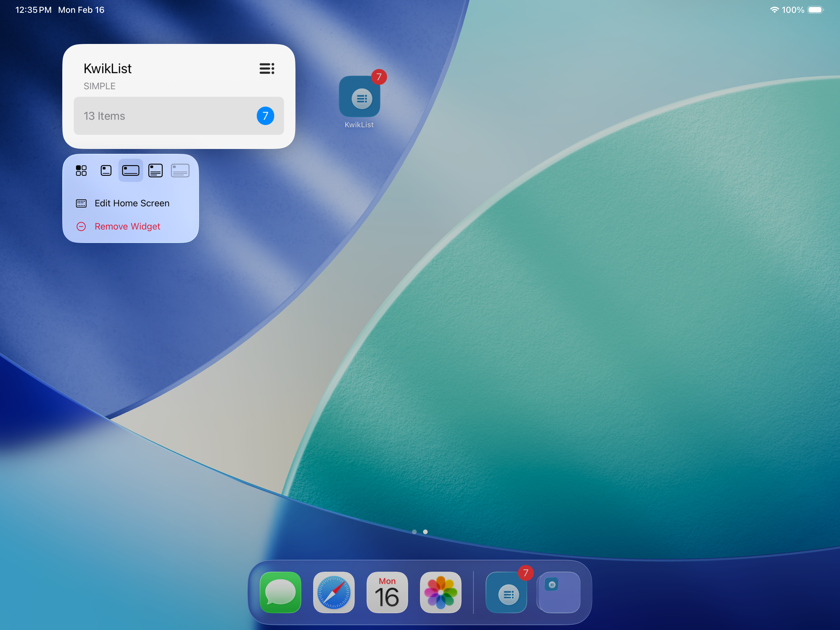This screenshot has width=840, height=630.
Task: Launch Safari from the dock
Action: point(334,592)
